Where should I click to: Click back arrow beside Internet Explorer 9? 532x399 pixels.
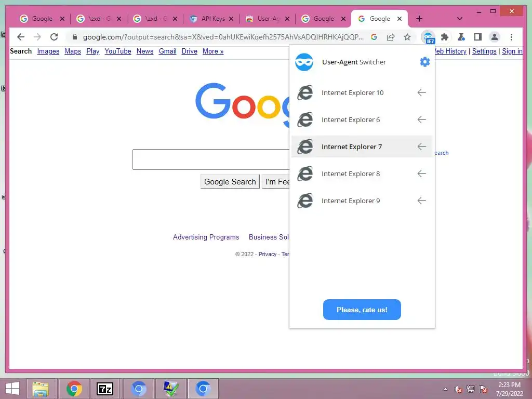(422, 201)
